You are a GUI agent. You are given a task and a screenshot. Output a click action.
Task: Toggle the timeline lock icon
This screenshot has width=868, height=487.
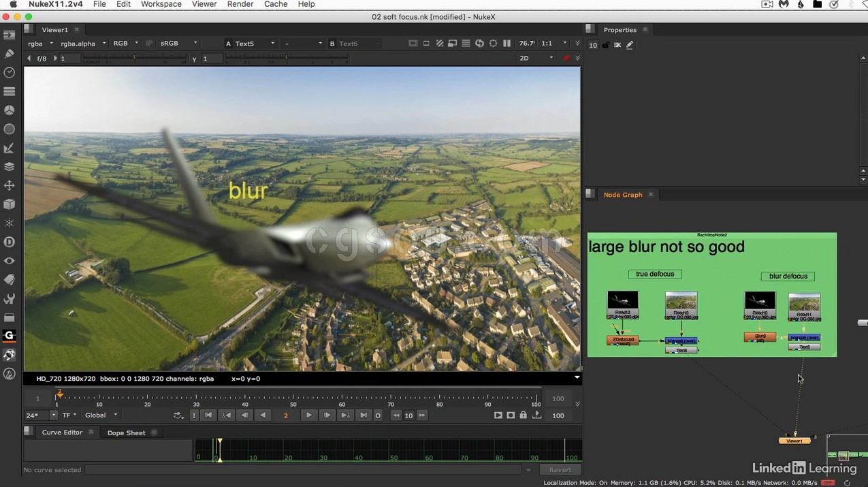tap(523, 415)
